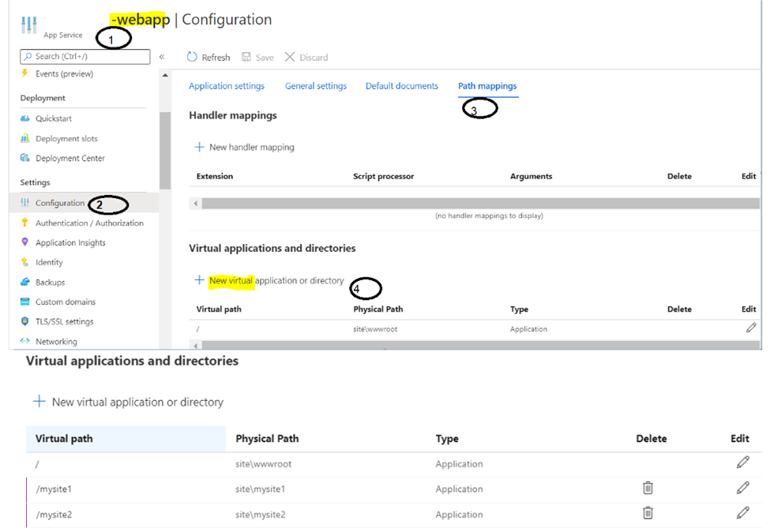Switch to the Application settings tab

tap(227, 84)
